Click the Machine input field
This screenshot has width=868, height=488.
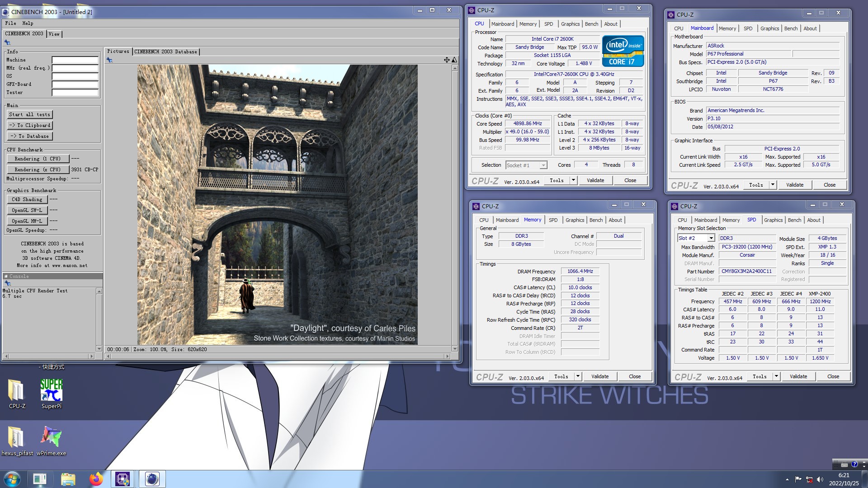coord(75,60)
